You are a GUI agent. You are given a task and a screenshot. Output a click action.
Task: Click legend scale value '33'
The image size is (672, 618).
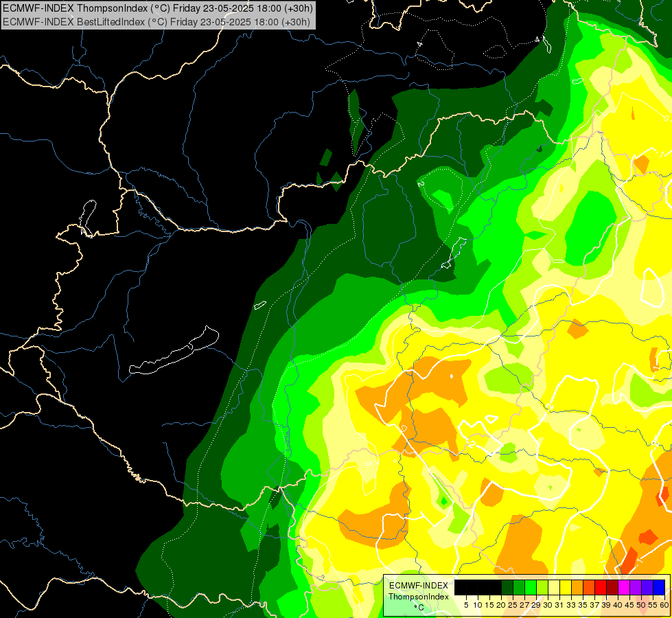(571, 605)
